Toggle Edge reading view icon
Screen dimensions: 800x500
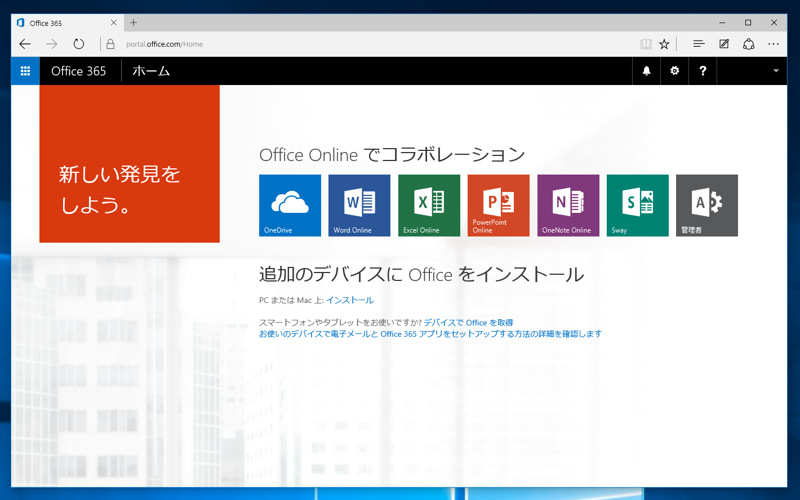646,44
